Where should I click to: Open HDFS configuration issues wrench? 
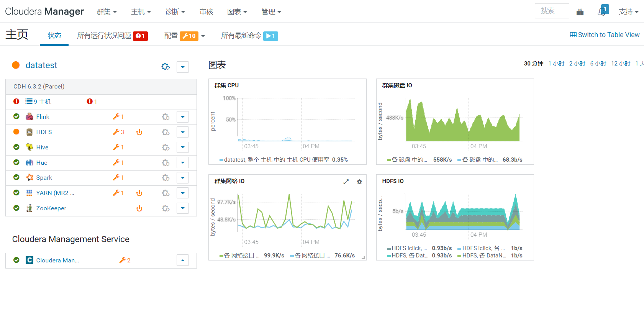tap(118, 132)
